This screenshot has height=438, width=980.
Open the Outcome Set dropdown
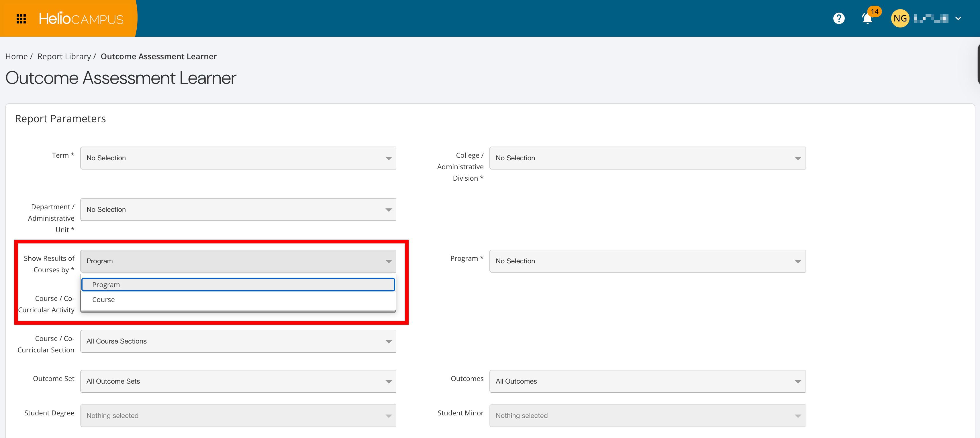point(238,381)
